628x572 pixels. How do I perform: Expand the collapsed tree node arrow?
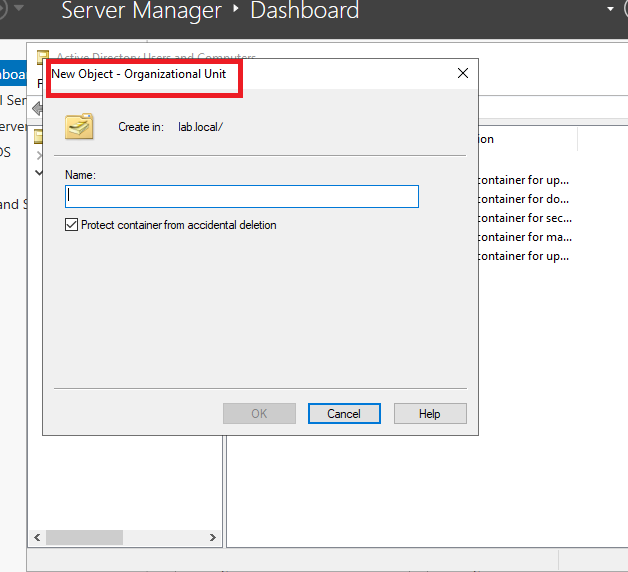(39, 155)
